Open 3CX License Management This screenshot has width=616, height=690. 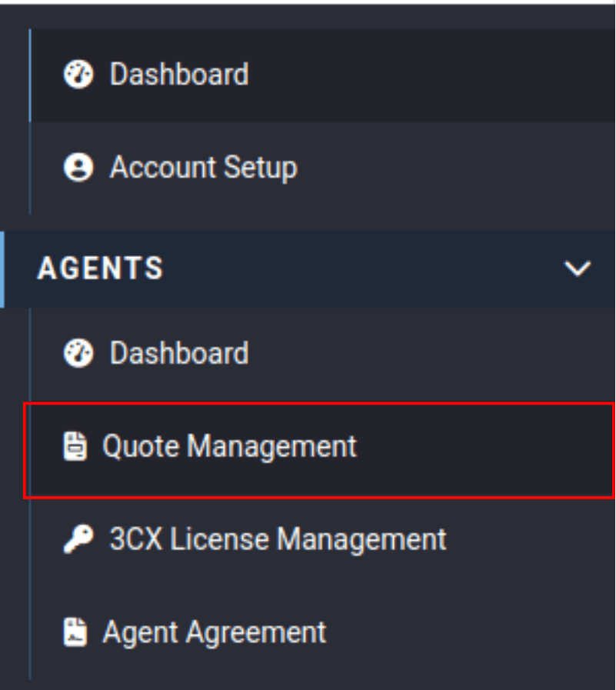(322, 540)
